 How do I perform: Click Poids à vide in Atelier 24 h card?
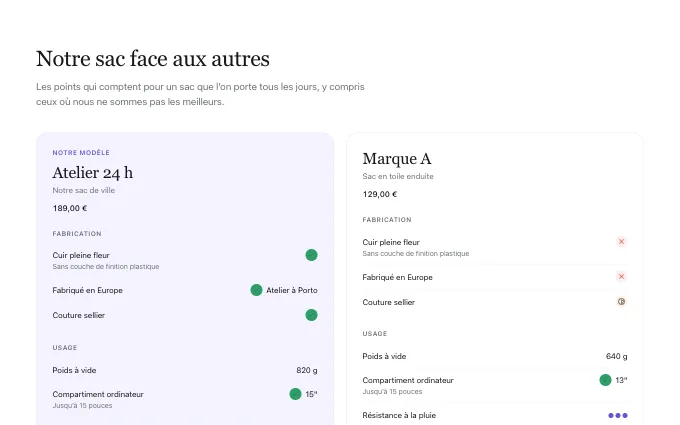tap(75, 370)
